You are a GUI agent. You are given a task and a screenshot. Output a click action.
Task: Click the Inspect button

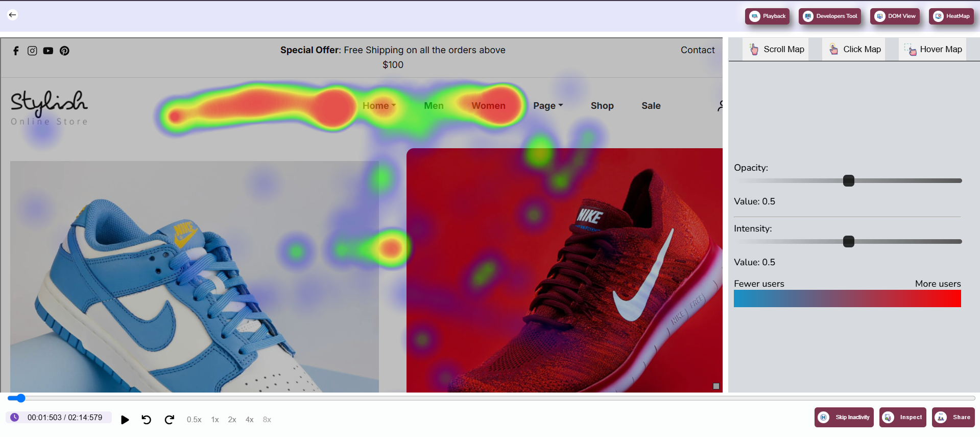click(x=903, y=417)
